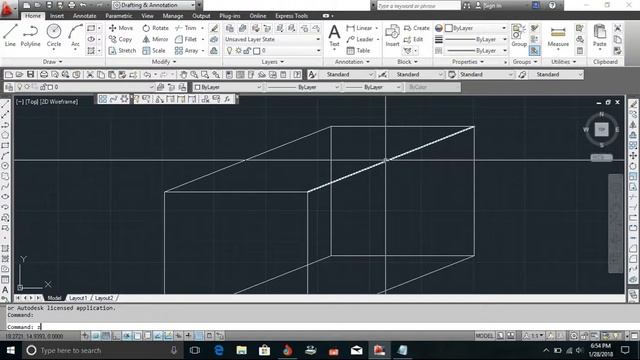Click the ViewCube top face

pos(601,129)
